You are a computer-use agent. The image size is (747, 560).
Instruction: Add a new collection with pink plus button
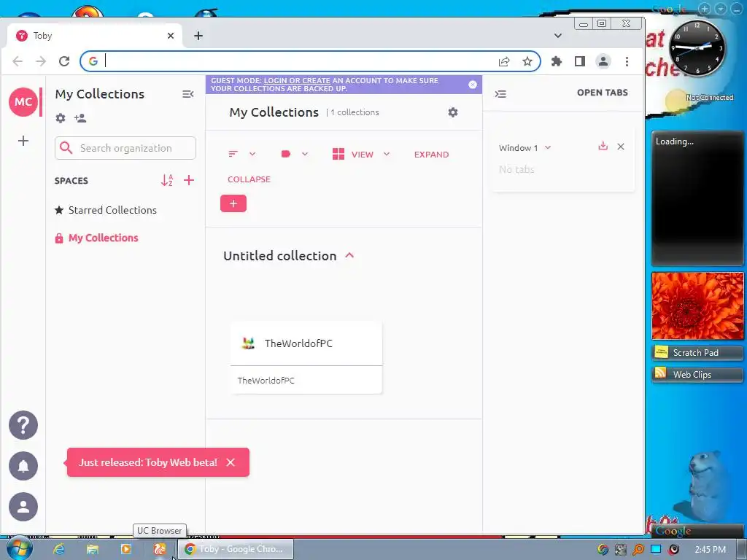pos(233,203)
